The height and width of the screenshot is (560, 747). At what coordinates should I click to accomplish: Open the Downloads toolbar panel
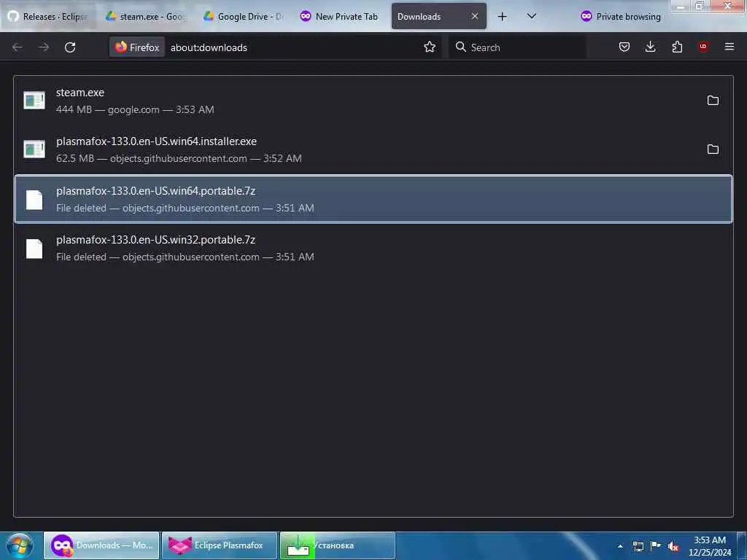click(x=650, y=47)
